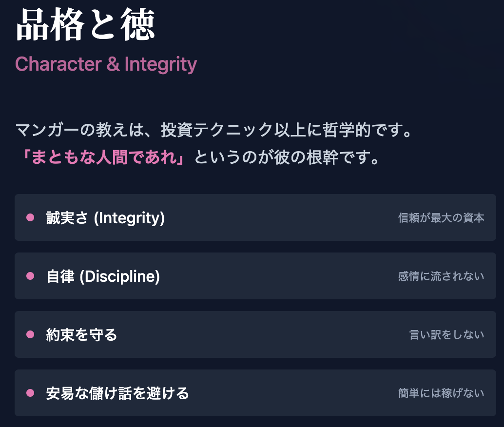Click the English word (Discipline)
This screenshot has width=504, height=427.
(119, 276)
